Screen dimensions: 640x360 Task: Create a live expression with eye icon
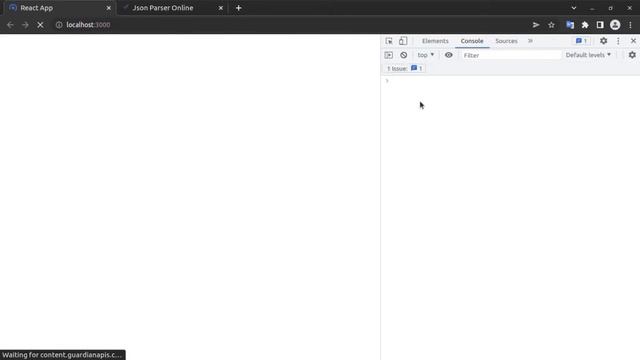point(449,55)
